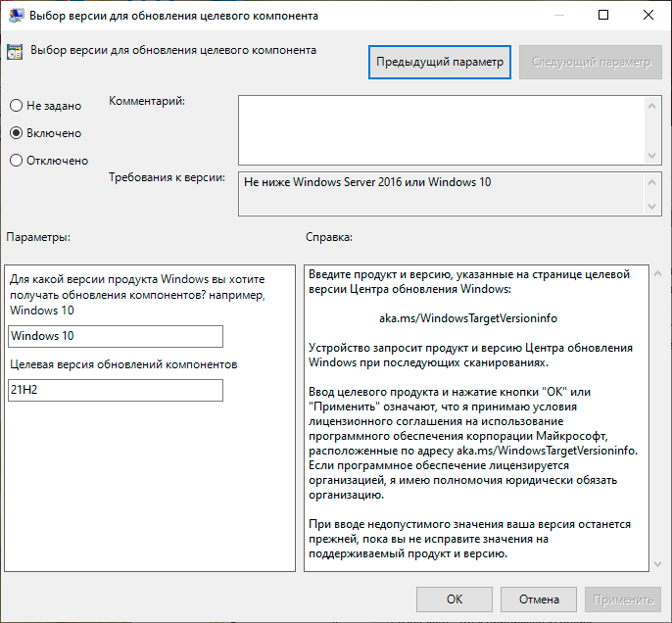This screenshot has width=672, height=623.
Task: Click the comment box scroll up arrow
Action: (x=651, y=106)
